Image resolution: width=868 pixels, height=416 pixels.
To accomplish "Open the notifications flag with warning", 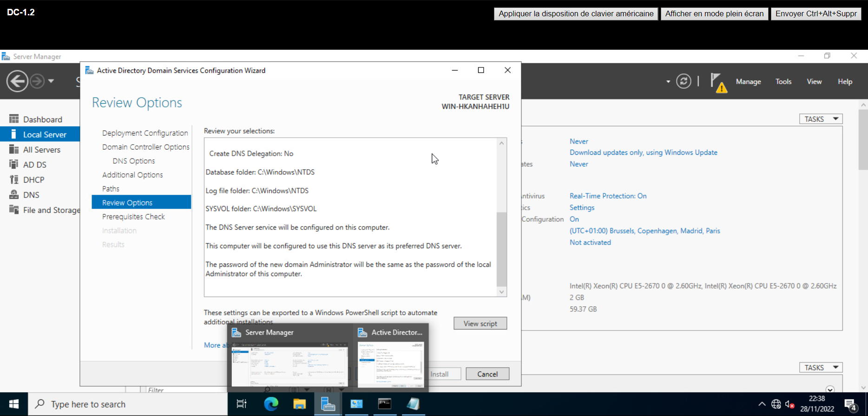I will click(x=718, y=83).
